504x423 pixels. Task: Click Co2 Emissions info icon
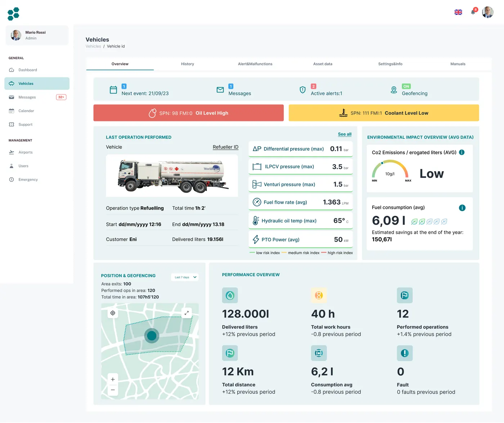[462, 153]
